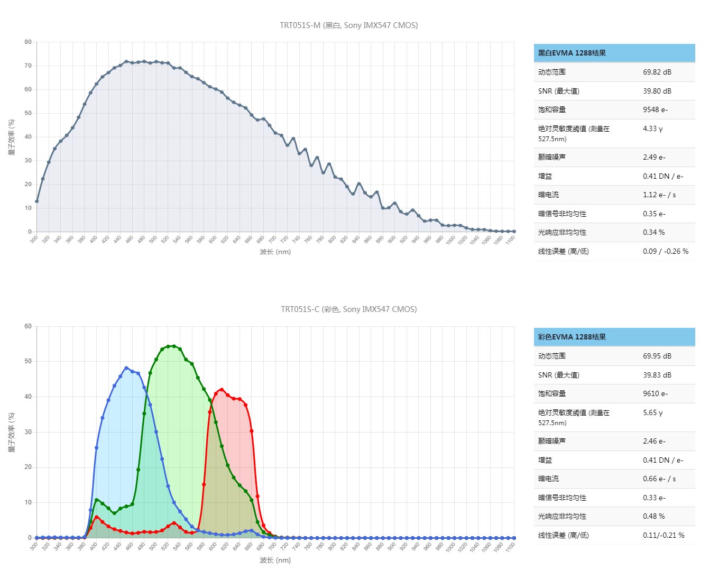Click the peak point of the red curve

coord(222,390)
